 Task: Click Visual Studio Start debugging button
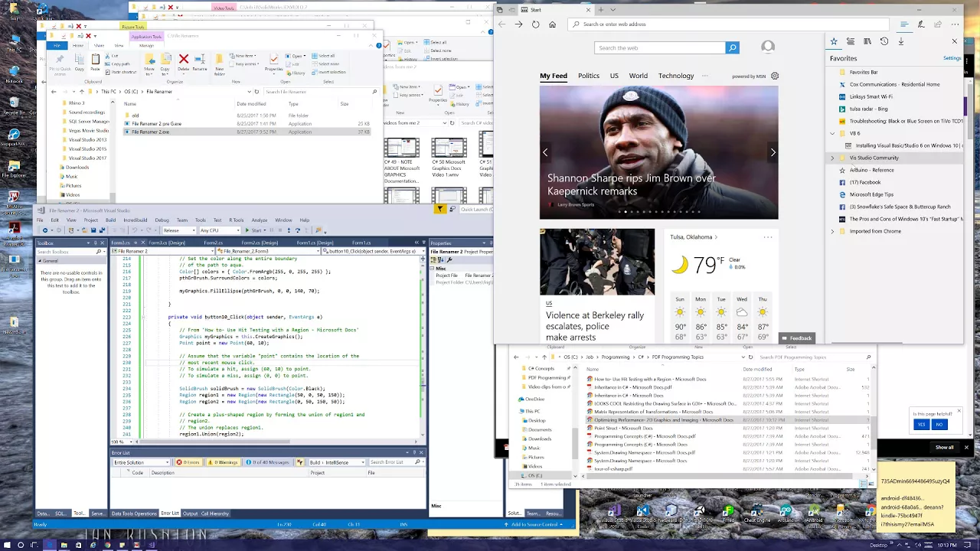pyautogui.click(x=253, y=230)
